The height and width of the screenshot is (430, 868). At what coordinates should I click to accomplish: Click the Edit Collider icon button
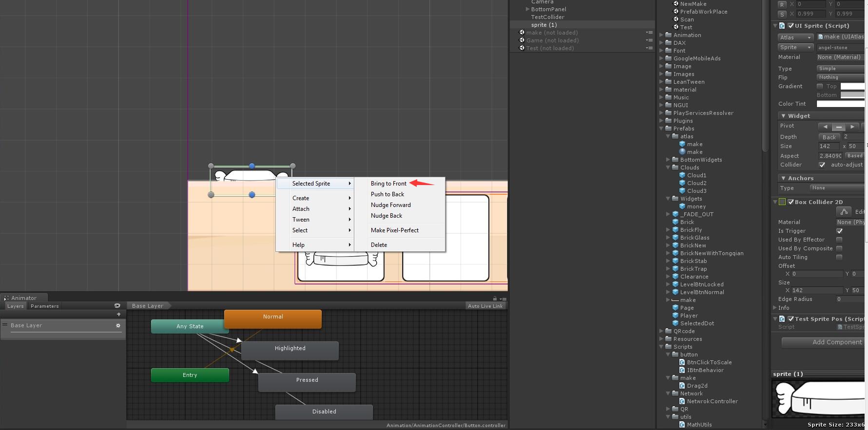coord(844,211)
